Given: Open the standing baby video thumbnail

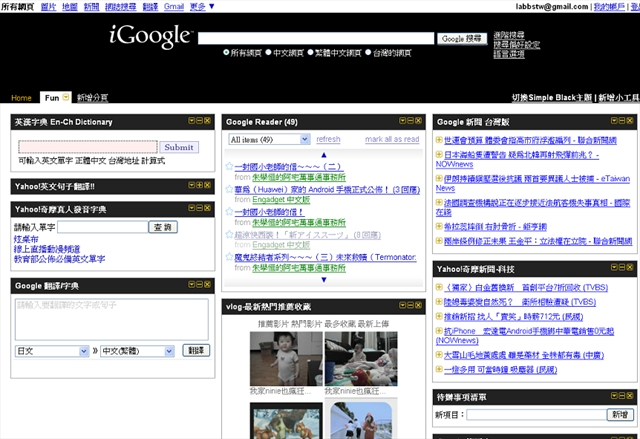Looking at the screenshot, I should [x=286, y=359].
